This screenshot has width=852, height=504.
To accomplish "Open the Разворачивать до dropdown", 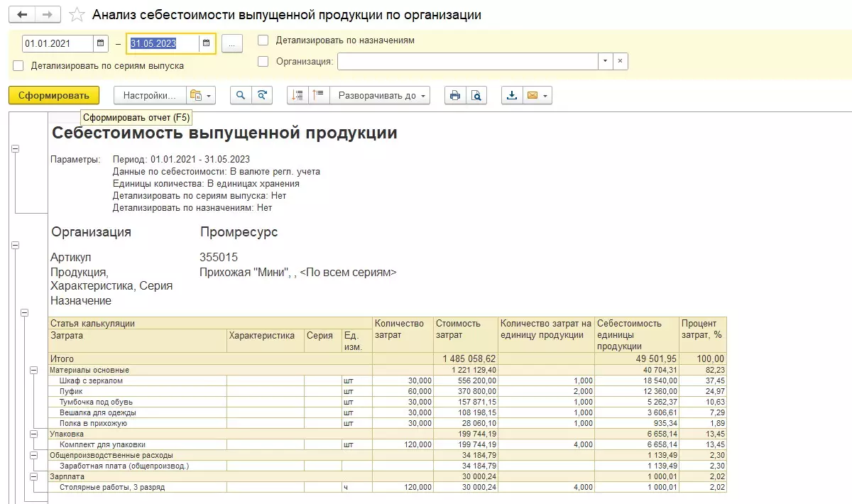I will 383,96.
